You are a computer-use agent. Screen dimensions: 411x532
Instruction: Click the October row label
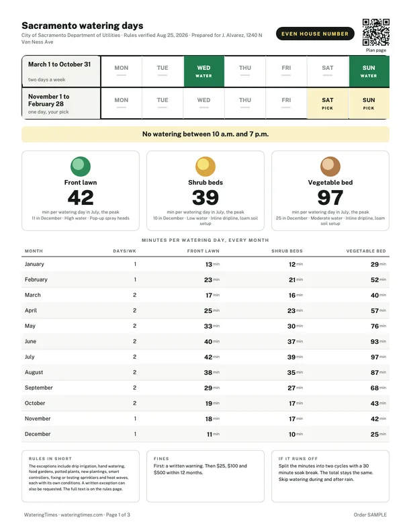(35, 403)
